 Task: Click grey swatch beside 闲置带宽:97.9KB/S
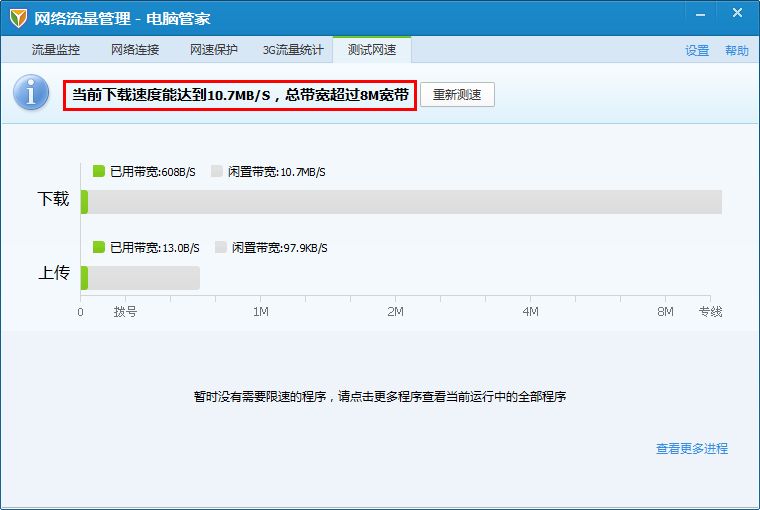tap(221, 247)
